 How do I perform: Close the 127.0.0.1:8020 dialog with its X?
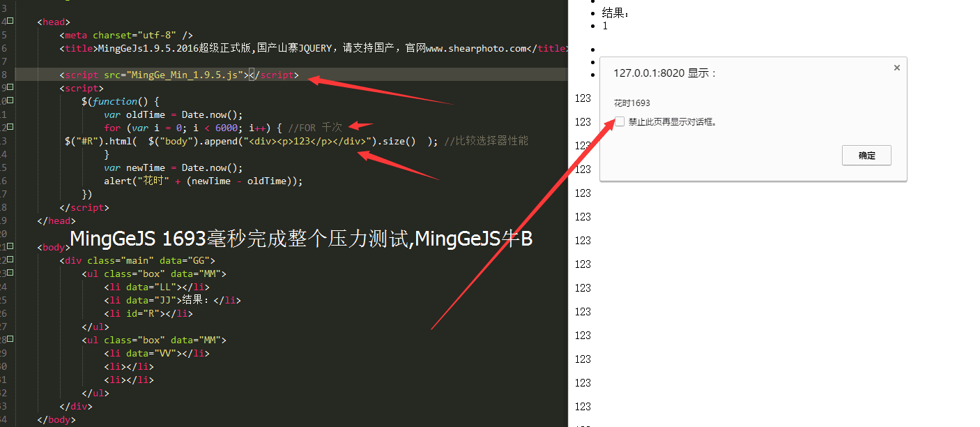[896, 68]
